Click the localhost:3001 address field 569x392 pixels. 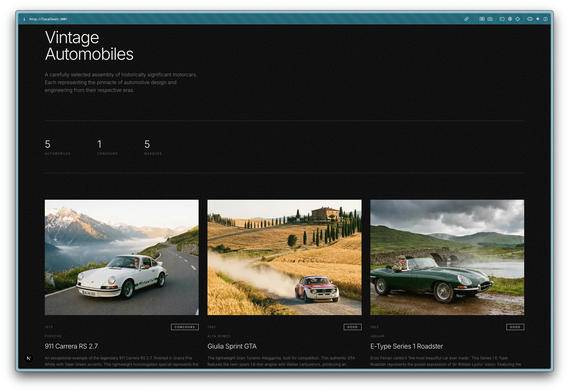[48, 19]
